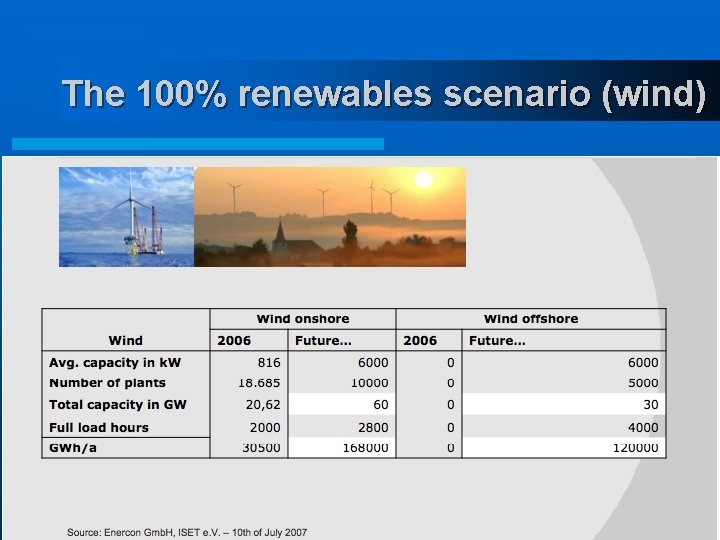Click the source citation Enercon GmbH text
Image resolution: width=720 pixels, height=540 pixels.
(x=187, y=532)
